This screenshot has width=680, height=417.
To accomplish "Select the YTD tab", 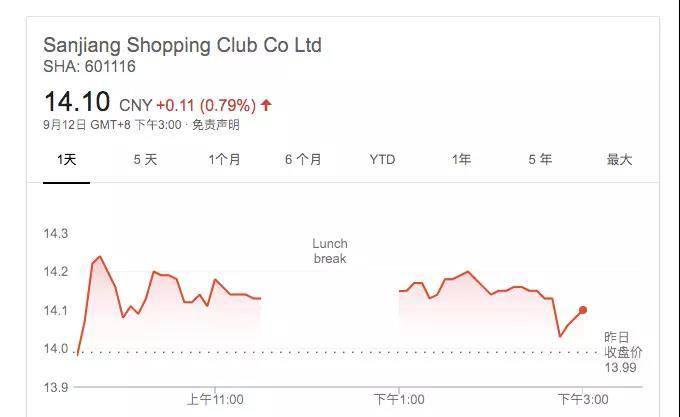I will tap(382, 160).
